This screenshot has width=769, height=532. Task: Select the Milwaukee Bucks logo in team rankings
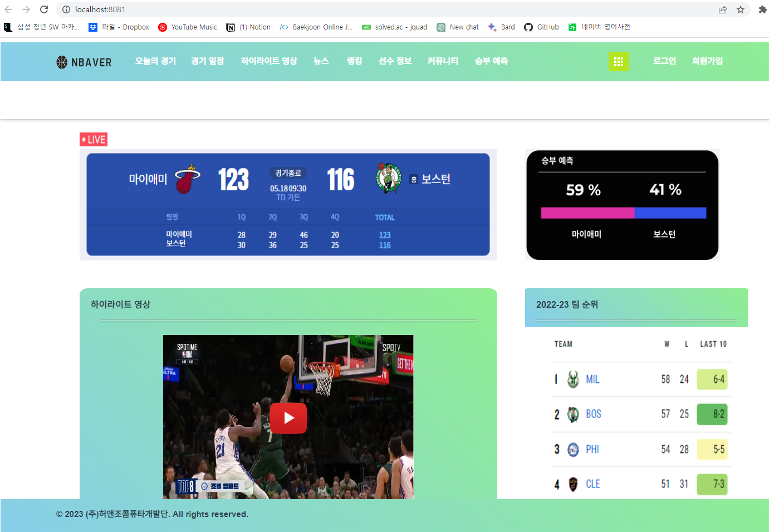574,379
